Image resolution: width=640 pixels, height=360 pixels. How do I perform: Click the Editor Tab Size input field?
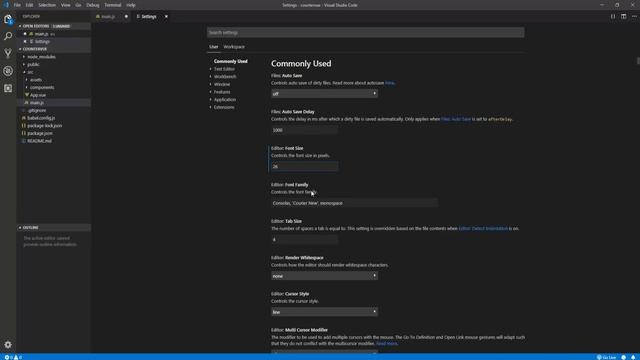click(304, 239)
